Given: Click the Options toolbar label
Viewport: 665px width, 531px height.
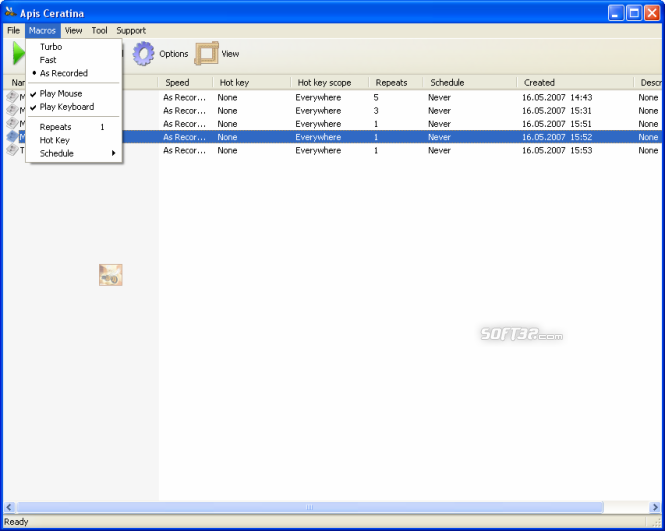Looking at the screenshot, I should 173,54.
